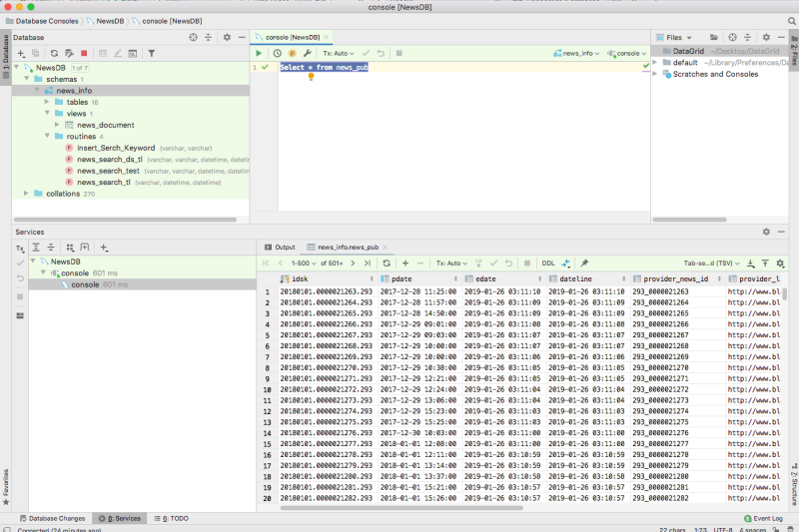Open Database panel settings gear
This screenshot has width=799, height=532.
[227, 37]
